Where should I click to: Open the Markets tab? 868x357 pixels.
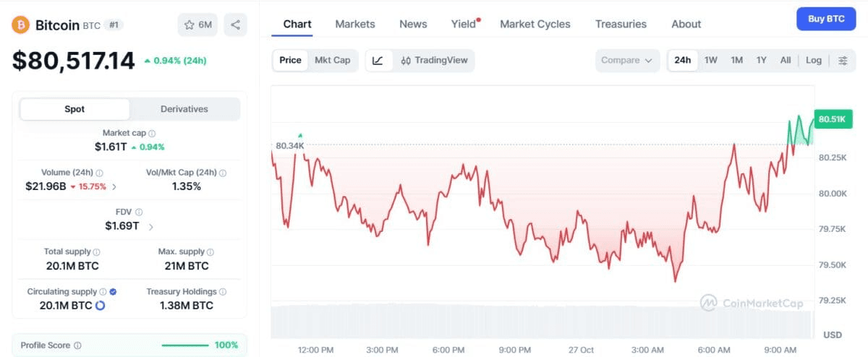click(355, 24)
